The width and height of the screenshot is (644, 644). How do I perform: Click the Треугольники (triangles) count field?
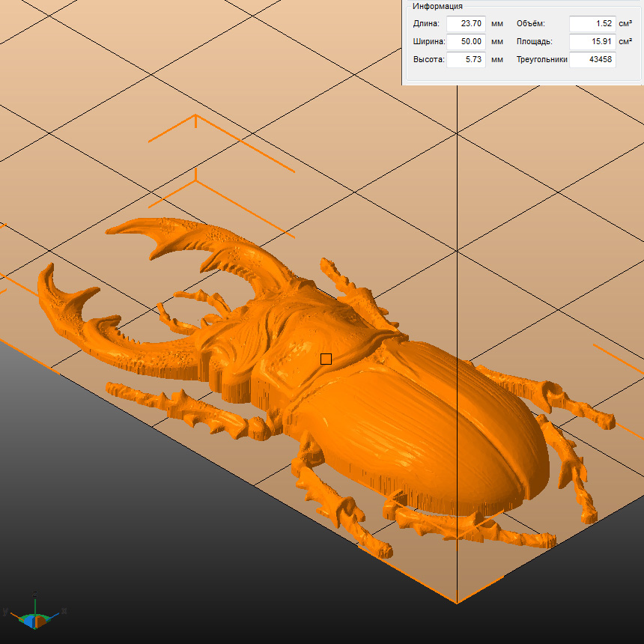coord(592,60)
